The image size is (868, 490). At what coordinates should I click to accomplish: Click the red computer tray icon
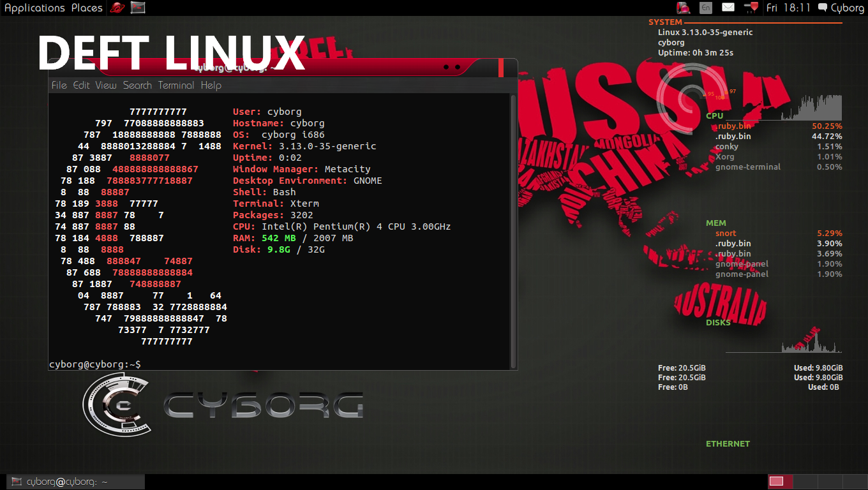pyautogui.click(x=684, y=8)
